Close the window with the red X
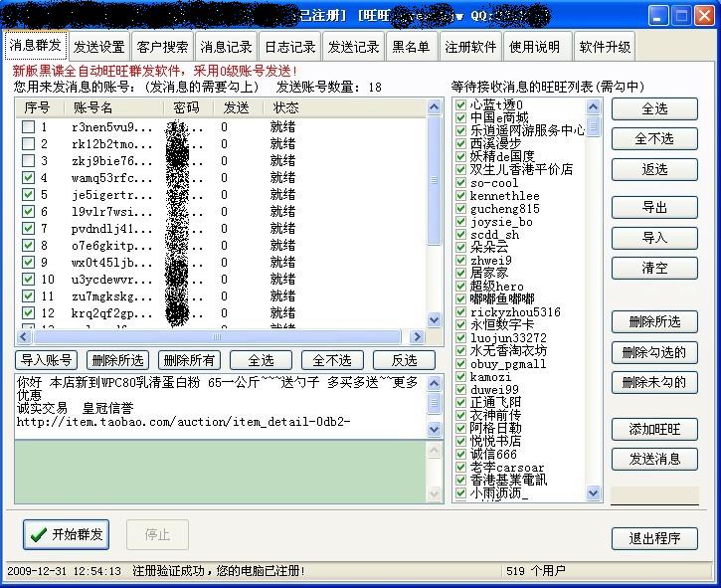Viewport: 721px width, 588px height. point(704,16)
